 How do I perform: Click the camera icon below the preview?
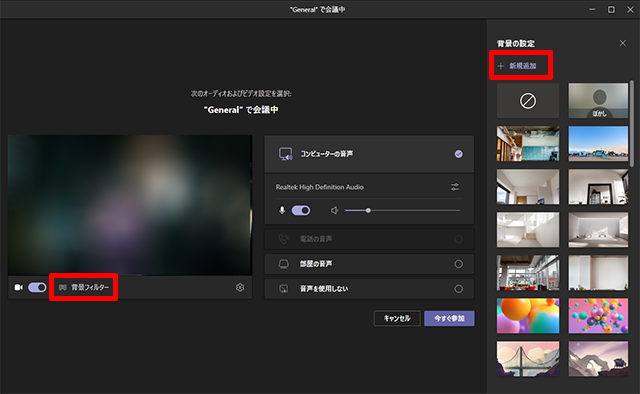19,287
